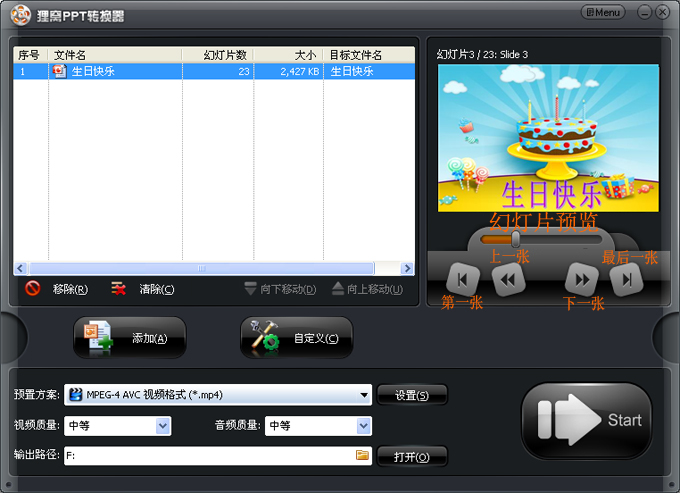Expand the 视频质量 video quality dropdown
The height and width of the screenshot is (493, 680).
click(163, 426)
